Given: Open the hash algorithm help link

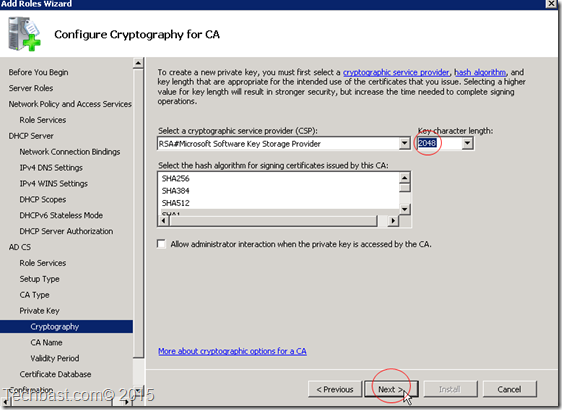Looking at the screenshot, I should click(x=480, y=72).
